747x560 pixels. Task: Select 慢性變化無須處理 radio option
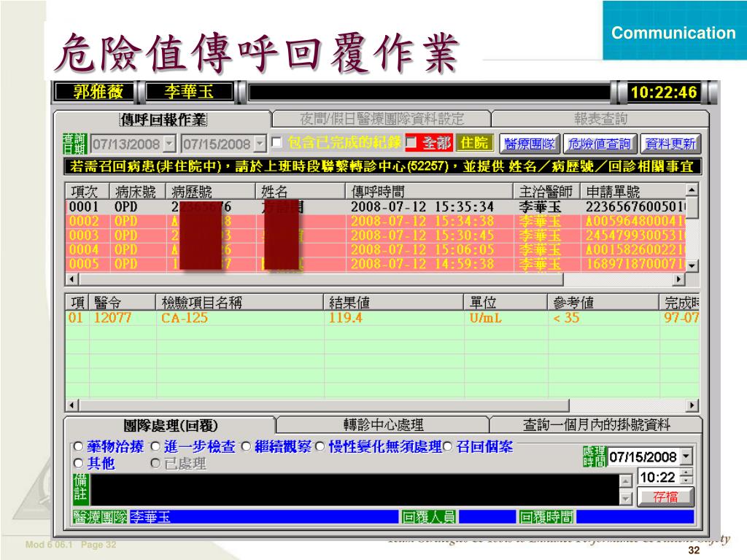pos(320,447)
